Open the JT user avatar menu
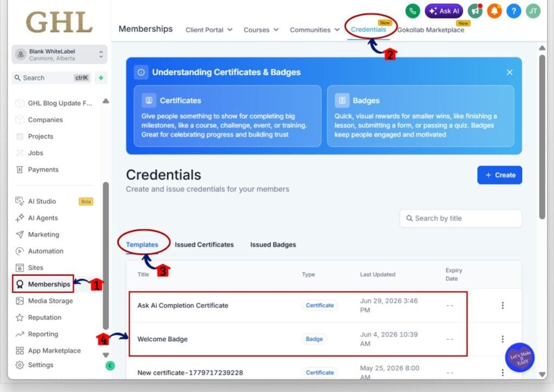Viewport: 554px width, 392px height. point(533,11)
